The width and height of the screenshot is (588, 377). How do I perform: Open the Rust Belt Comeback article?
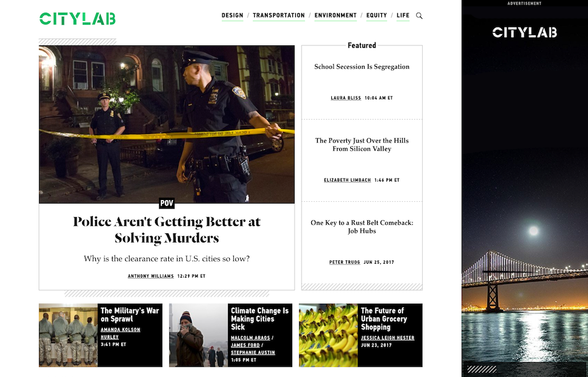(x=362, y=226)
